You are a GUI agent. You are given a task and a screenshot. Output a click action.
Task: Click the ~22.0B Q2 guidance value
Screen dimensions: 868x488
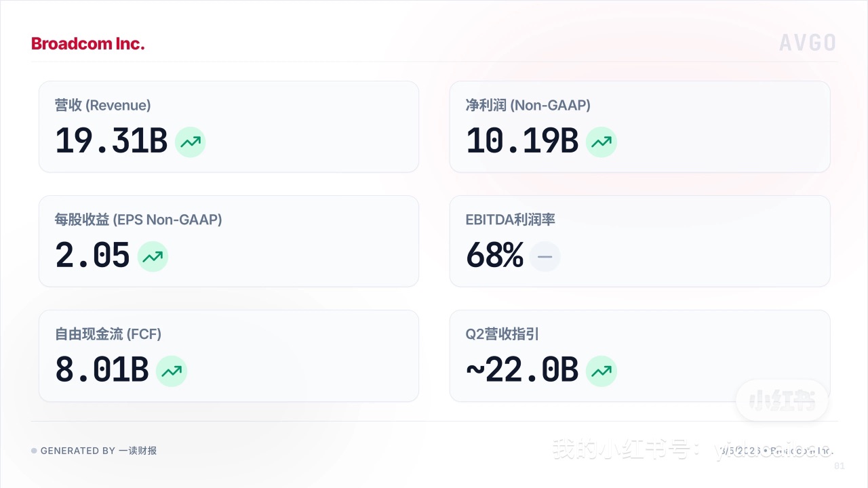pyautogui.click(x=521, y=371)
